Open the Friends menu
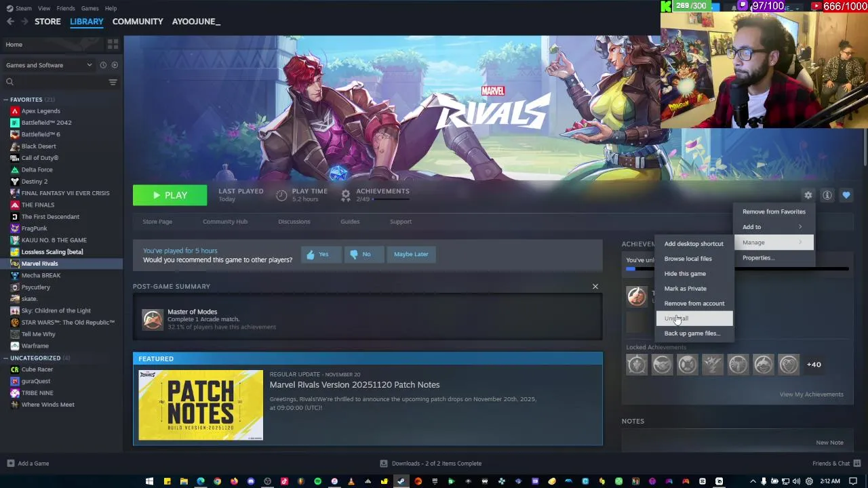The image size is (868, 488). click(x=66, y=8)
